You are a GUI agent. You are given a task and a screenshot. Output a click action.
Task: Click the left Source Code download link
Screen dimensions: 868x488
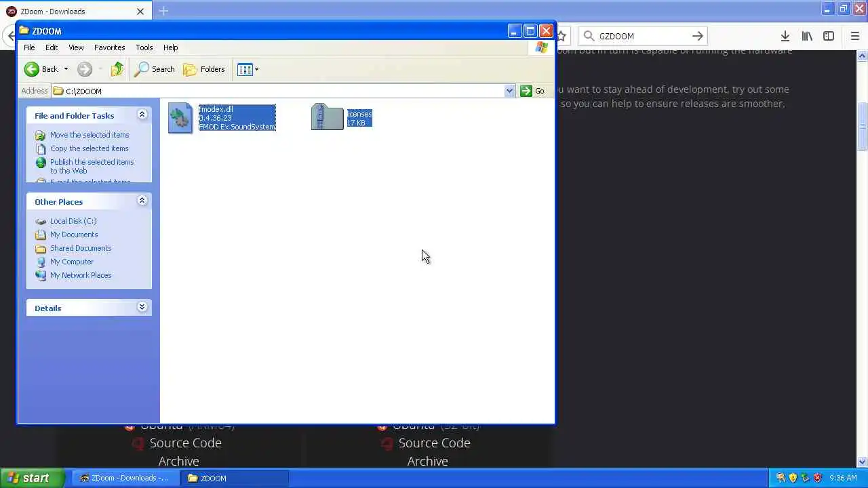pyautogui.click(x=185, y=443)
